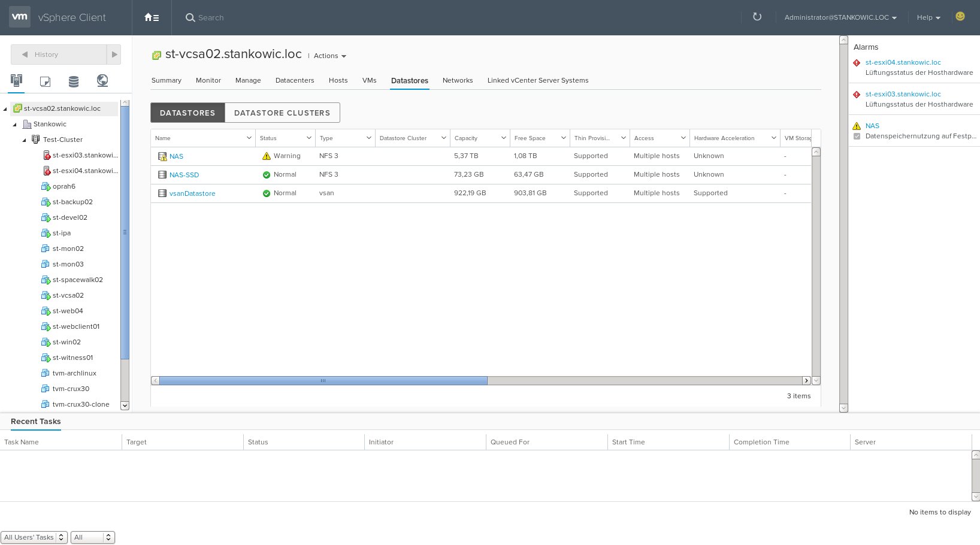This screenshot has height=545, width=980.
Task: Click the st-mon02 VM icon
Action: [45, 249]
